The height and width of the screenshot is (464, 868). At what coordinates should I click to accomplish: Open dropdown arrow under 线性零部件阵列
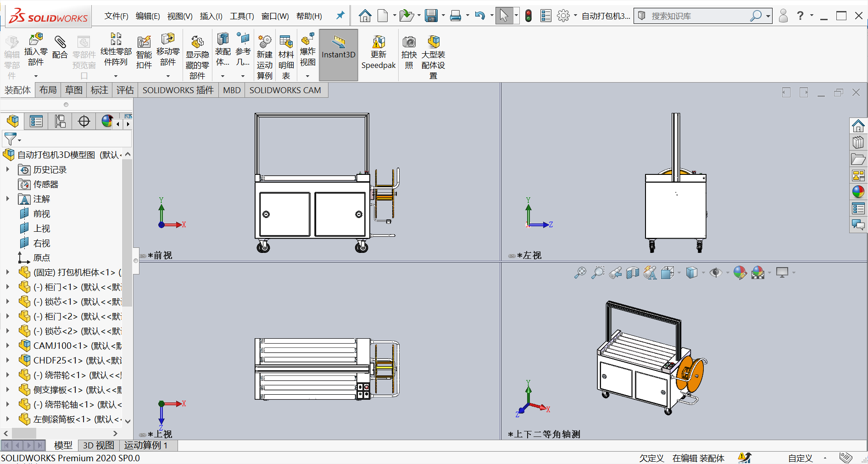[116, 76]
